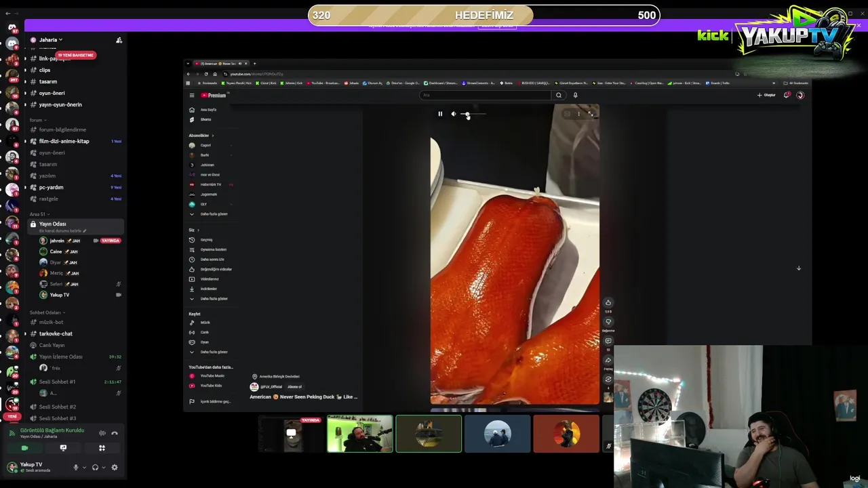Open the clips text channel
This screenshot has width=868, height=488.
(44, 70)
